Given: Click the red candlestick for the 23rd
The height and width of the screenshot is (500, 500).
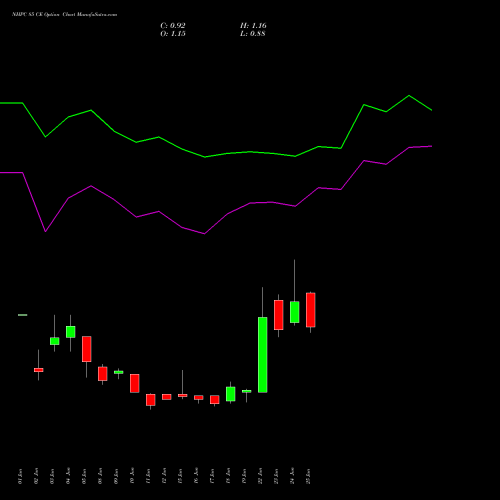Looking at the screenshot, I should (279, 315).
